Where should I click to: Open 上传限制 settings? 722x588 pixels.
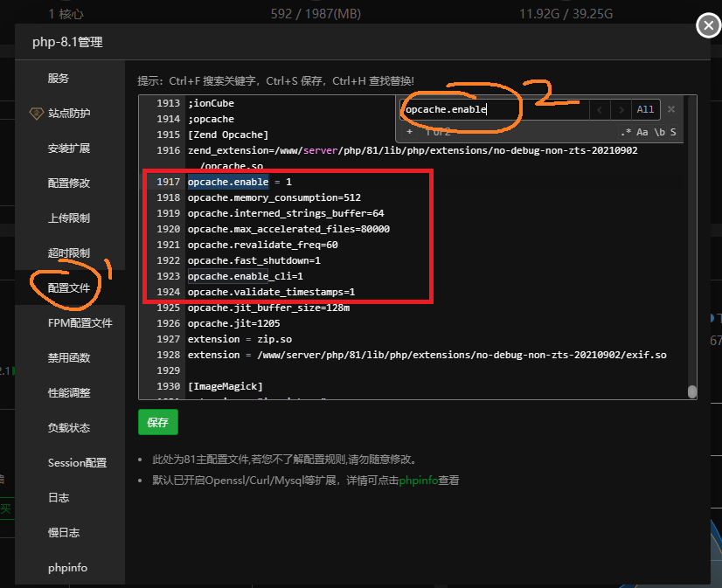(69, 218)
